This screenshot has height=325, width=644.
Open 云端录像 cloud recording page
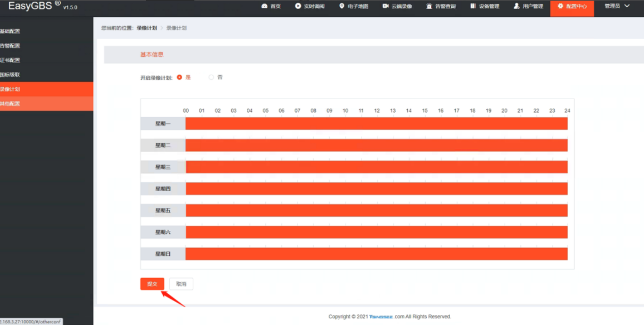pos(397,6)
